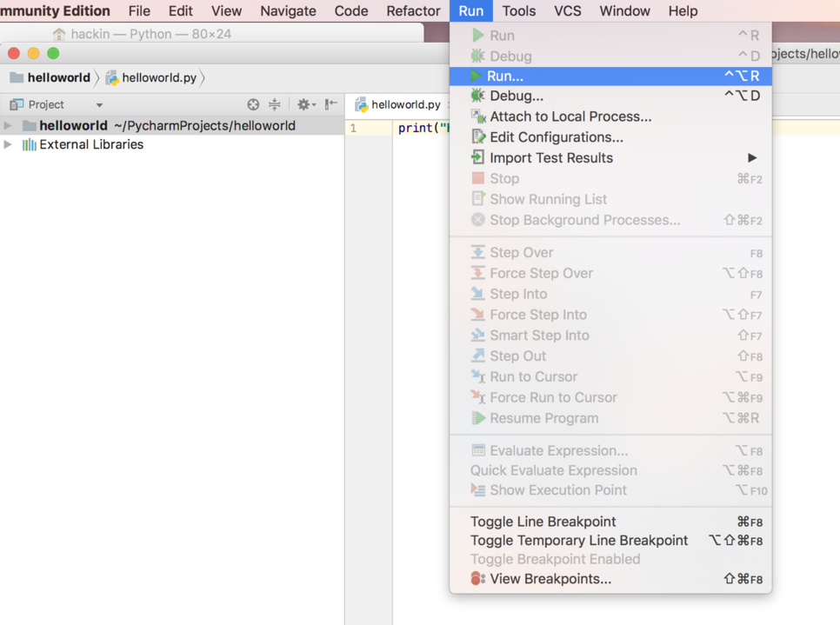This screenshot has height=625, width=840.
Task: Click the Debug... bug icon
Action: pos(478,96)
